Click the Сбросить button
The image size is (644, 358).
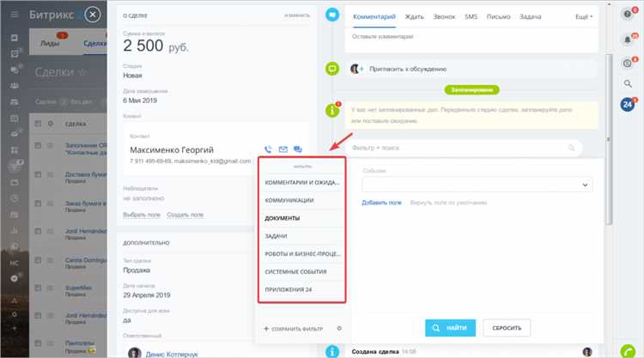tap(507, 328)
